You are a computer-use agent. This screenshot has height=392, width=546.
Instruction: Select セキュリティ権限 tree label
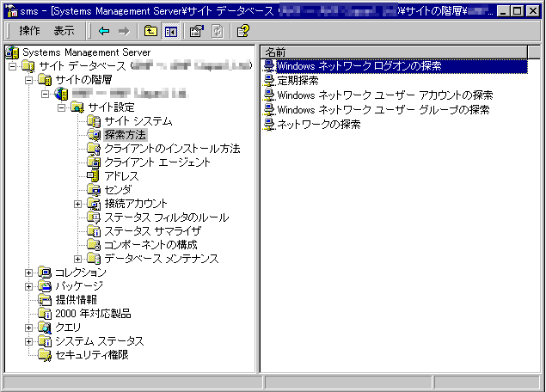(92, 355)
